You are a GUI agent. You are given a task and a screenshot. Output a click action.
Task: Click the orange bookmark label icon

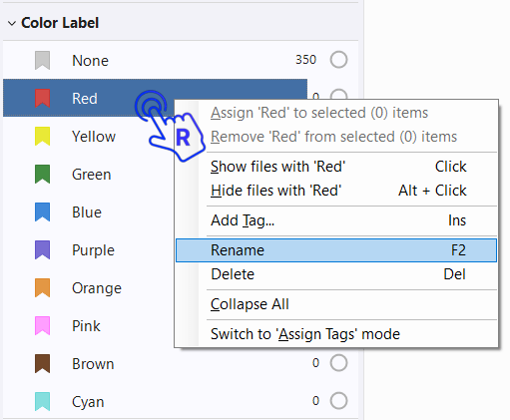tap(42, 288)
